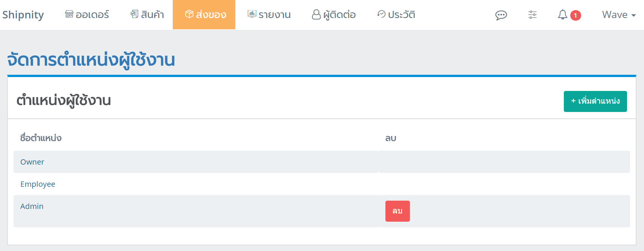Open the Owner role link
This screenshot has width=644, height=251.
click(x=32, y=162)
